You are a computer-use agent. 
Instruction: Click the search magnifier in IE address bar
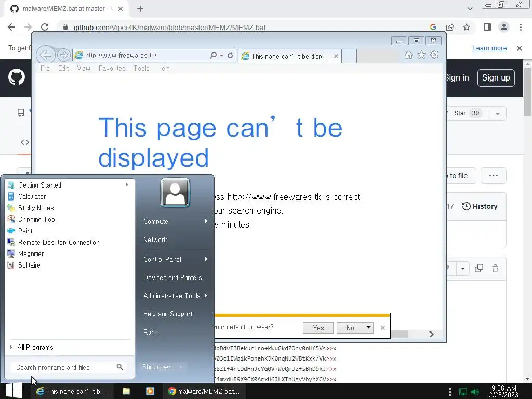point(213,55)
